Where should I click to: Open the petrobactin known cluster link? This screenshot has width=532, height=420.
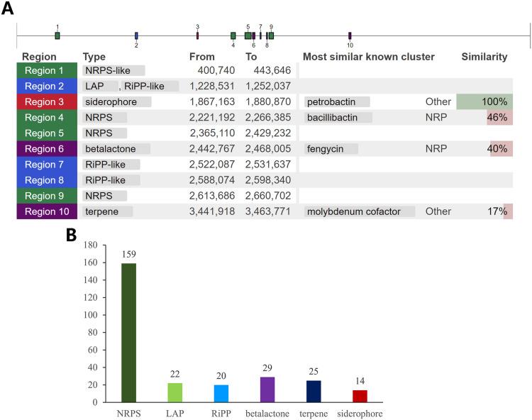[x=337, y=101]
